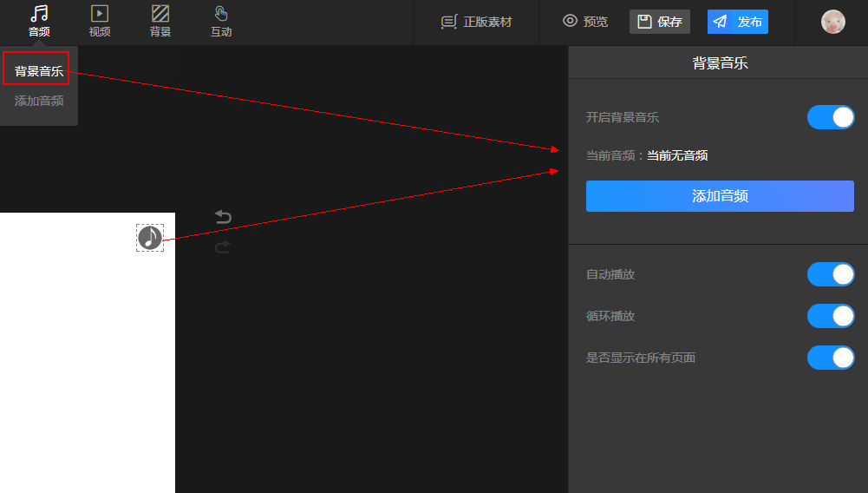This screenshot has width=868, height=493.
Task: Select 背景音乐 in the audio menu
Action: coord(39,71)
